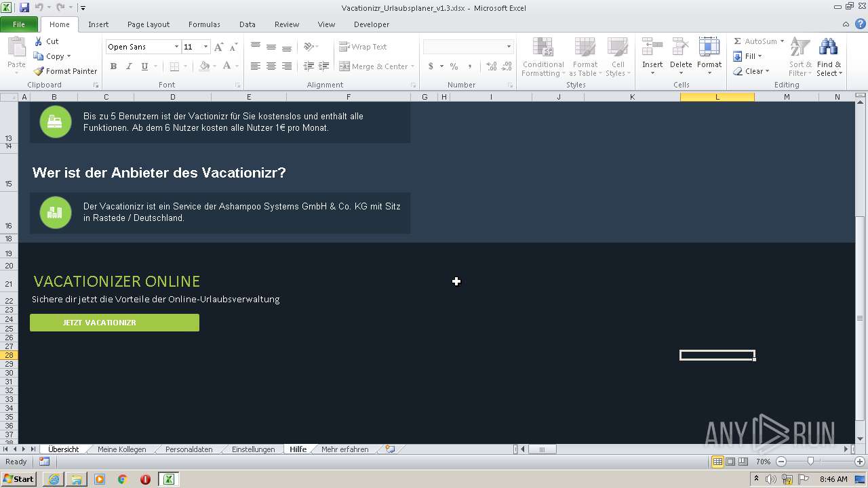Open the Font Color dropdown arrow
Screen dimensions: 868x488
(237, 66)
